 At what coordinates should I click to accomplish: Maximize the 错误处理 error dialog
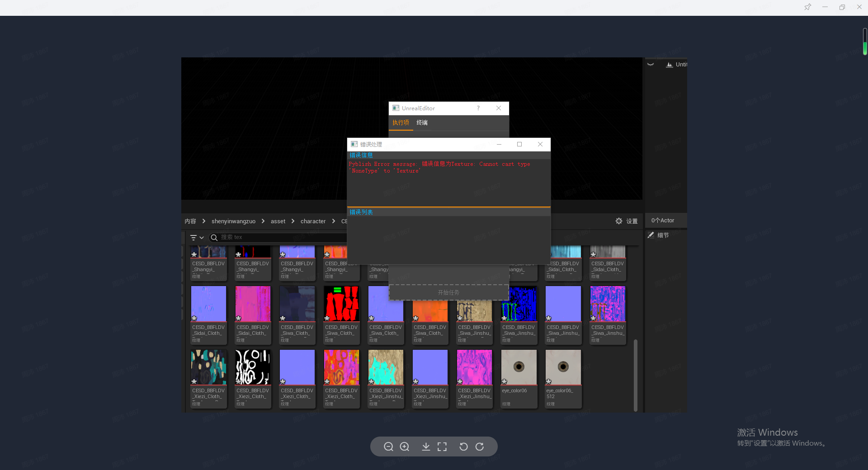tap(519, 144)
